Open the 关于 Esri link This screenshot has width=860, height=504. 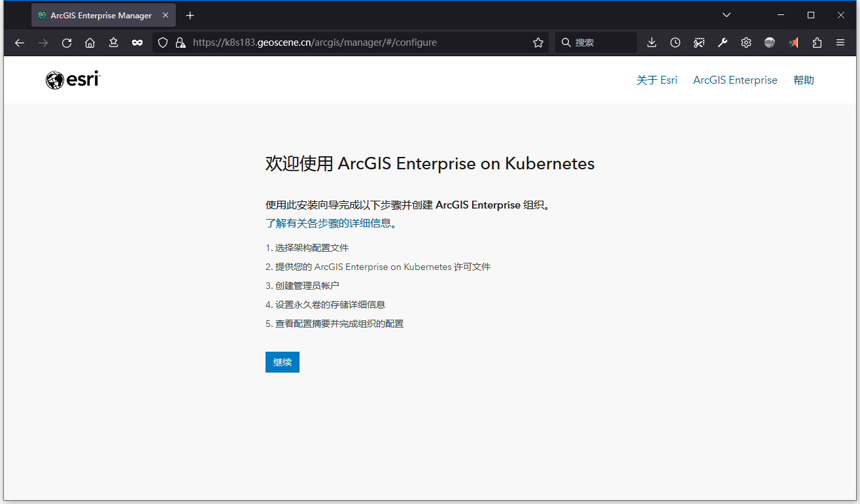[x=657, y=80]
